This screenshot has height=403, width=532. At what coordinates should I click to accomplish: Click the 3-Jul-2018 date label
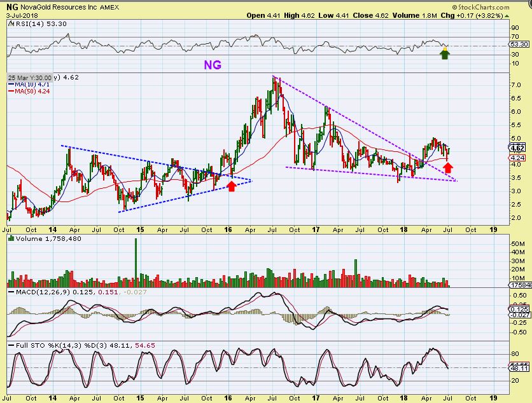22,16
